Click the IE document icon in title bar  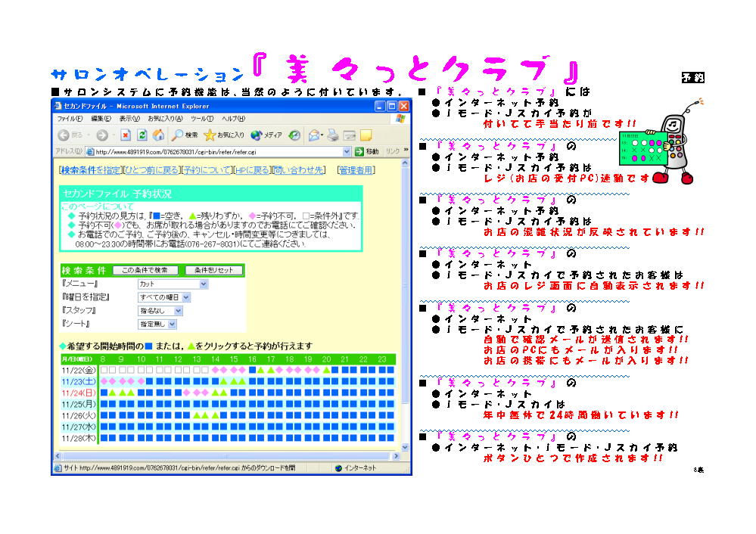58,106
